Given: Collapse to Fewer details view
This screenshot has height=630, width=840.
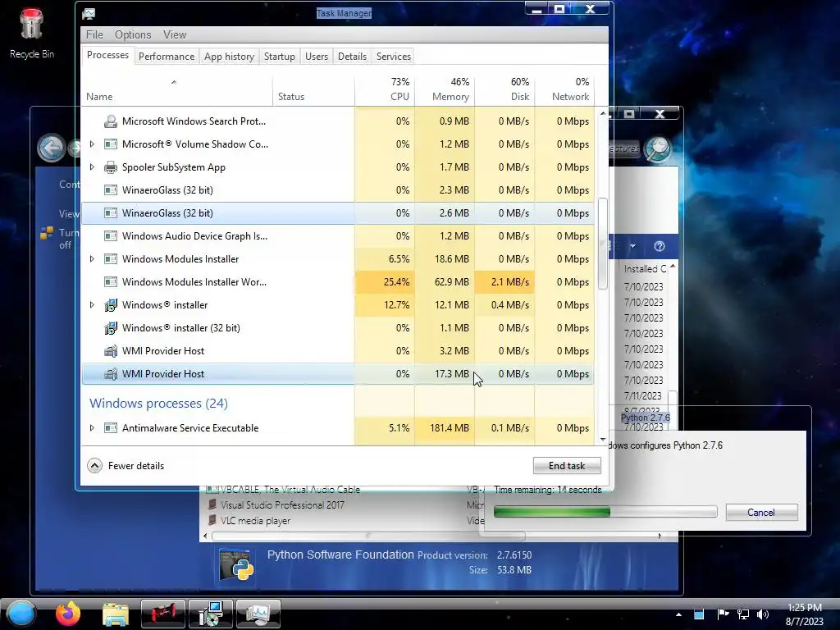Looking at the screenshot, I should [x=126, y=466].
